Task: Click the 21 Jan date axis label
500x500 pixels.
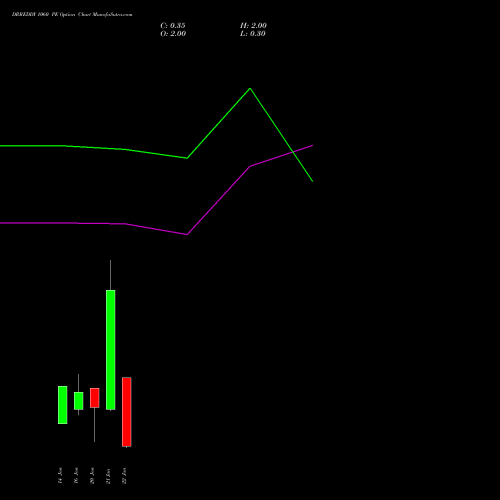Action: click(108, 476)
